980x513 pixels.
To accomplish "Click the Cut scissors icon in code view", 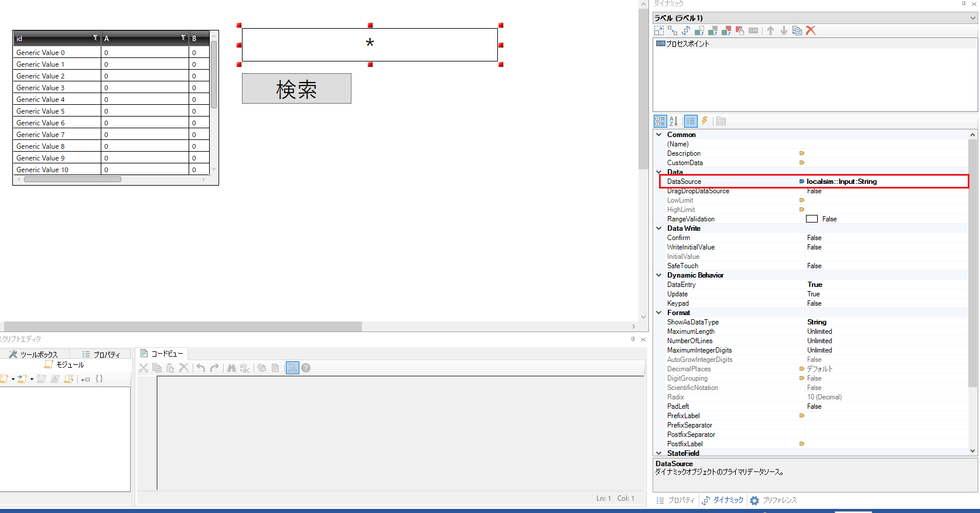I will click(x=144, y=368).
